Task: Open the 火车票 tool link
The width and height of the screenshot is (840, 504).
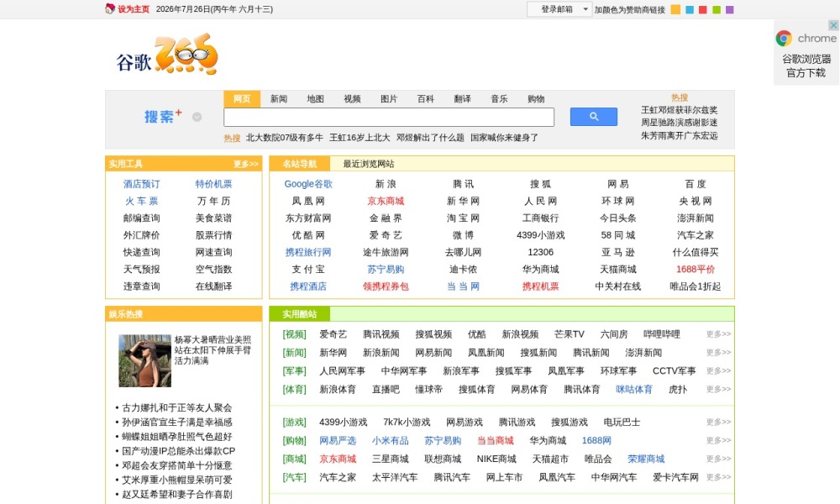Action: tap(141, 201)
